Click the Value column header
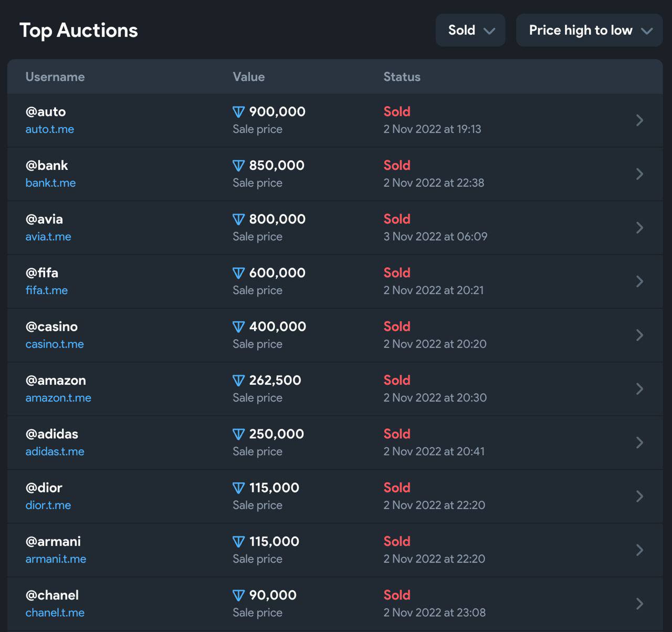The height and width of the screenshot is (632, 672). (x=249, y=77)
